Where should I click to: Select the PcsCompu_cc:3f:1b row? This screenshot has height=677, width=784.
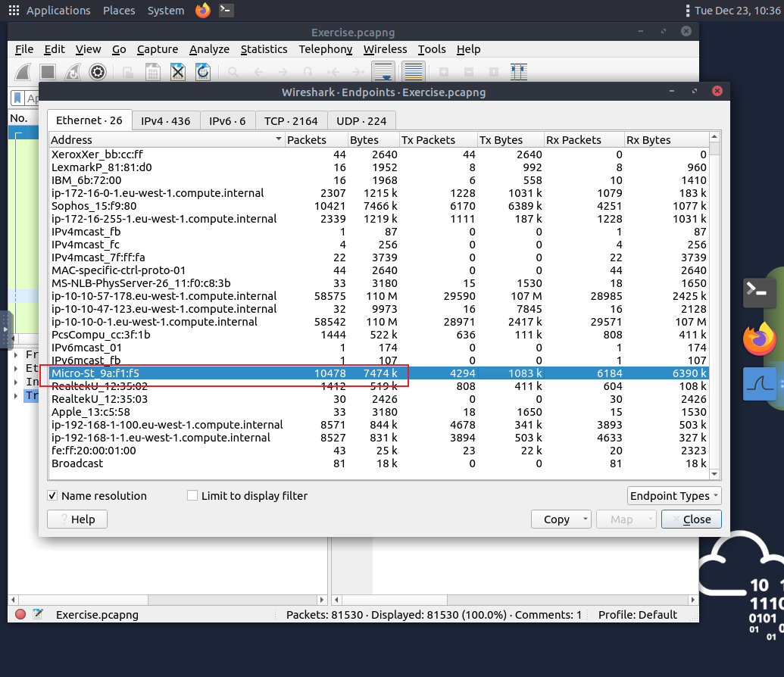(x=379, y=335)
